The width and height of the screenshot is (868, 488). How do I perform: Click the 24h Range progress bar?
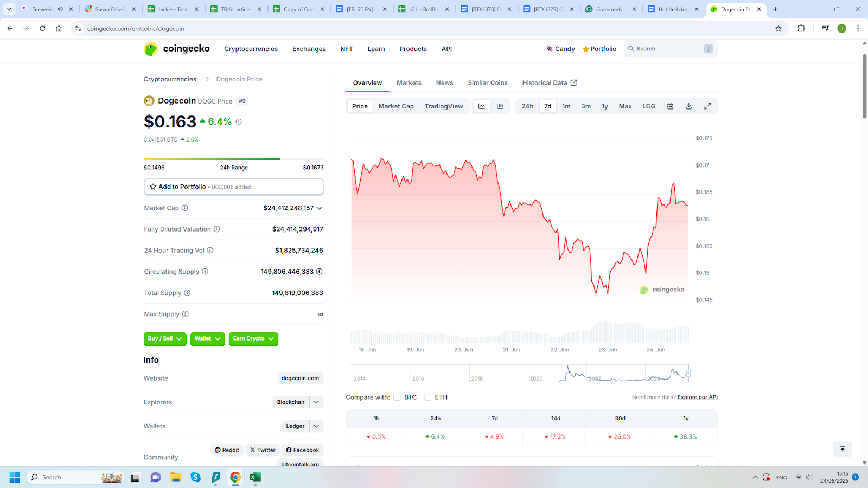[234, 159]
